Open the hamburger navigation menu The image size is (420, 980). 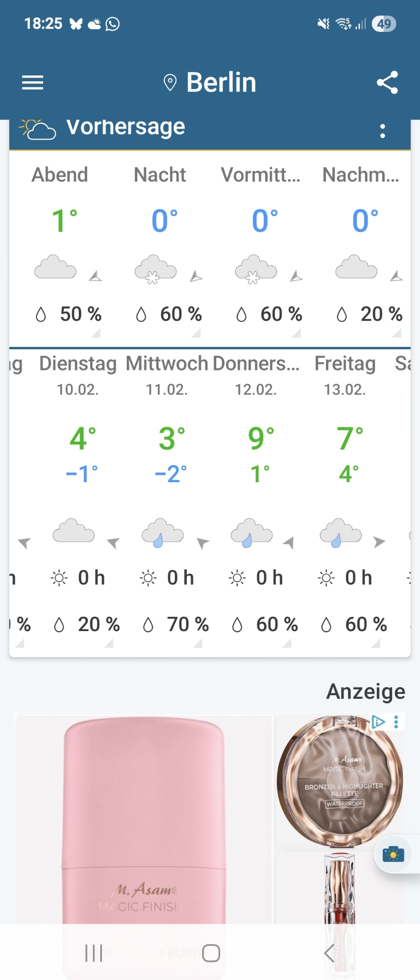(33, 82)
